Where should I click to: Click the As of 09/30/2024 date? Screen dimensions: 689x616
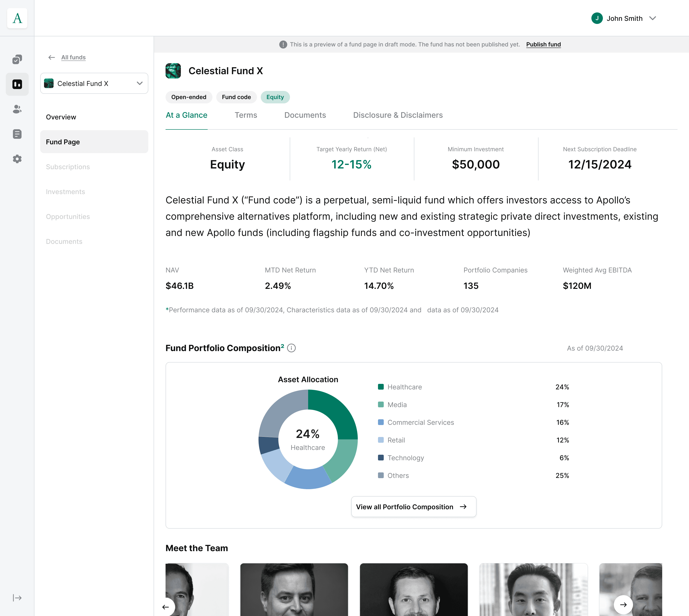[595, 348]
